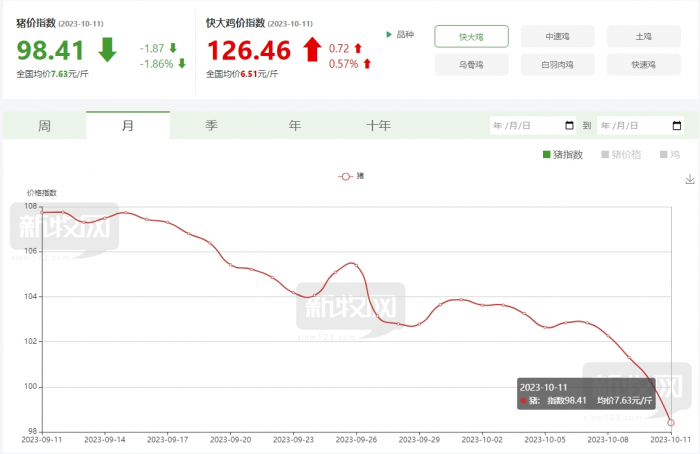Open calendar picker on start date field

click(x=569, y=125)
